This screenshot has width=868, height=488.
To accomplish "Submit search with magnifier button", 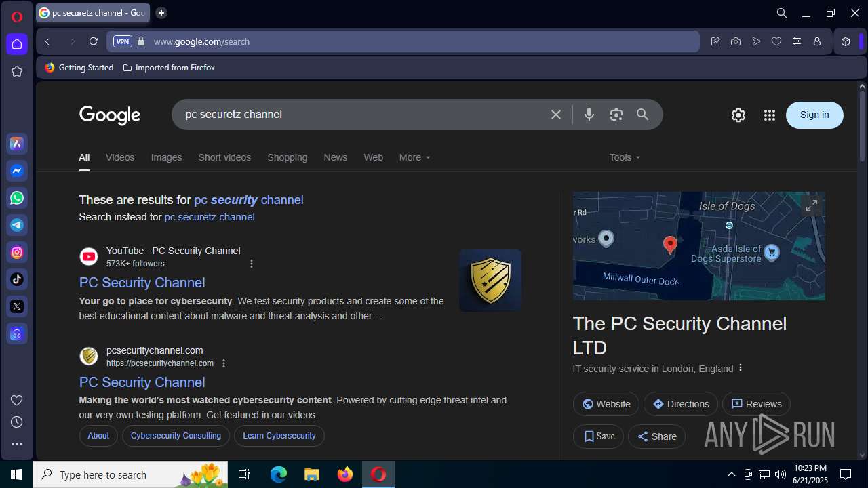I will click(x=643, y=115).
